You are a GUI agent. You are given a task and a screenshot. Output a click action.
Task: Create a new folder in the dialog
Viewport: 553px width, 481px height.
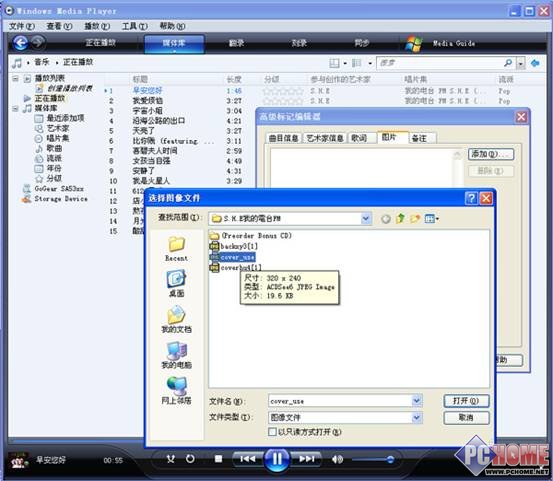tap(415, 219)
